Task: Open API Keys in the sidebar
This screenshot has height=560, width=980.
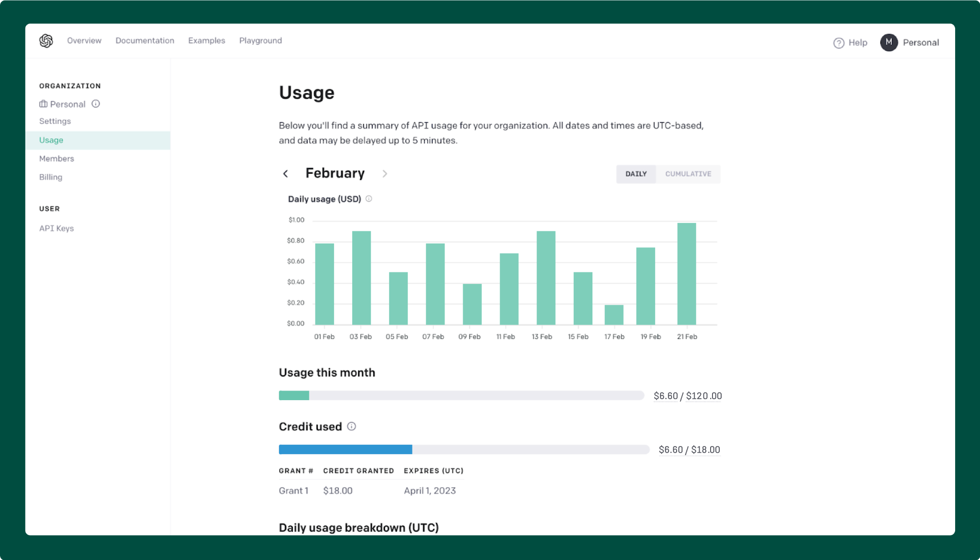Action: point(56,228)
